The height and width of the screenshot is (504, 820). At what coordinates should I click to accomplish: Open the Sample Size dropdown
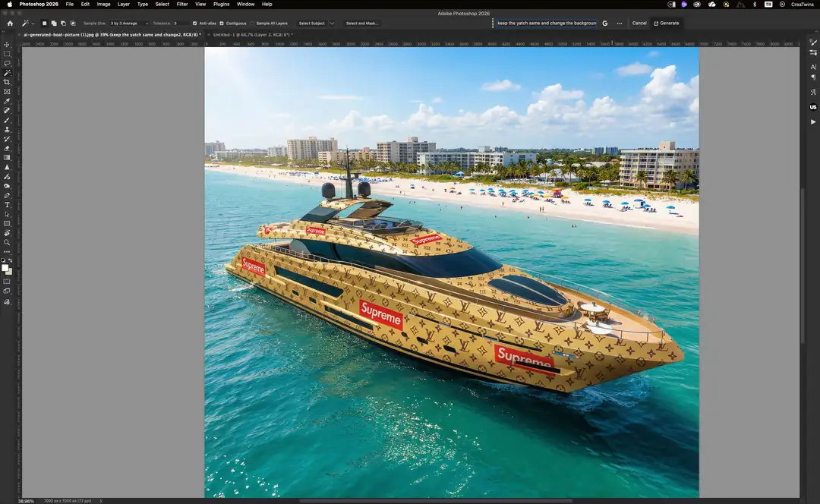pyautogui.click(x=125, y=23)
